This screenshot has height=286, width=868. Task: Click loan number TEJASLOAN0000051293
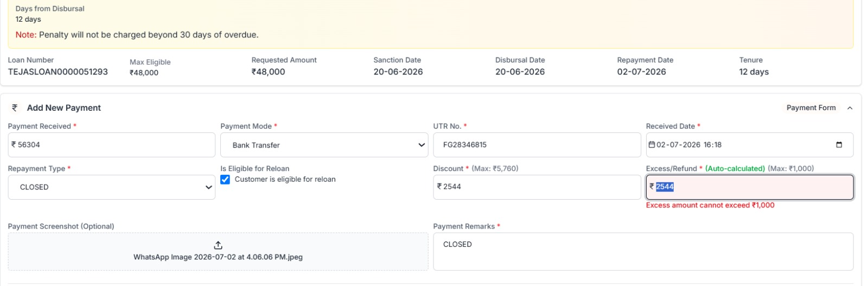[x=58, y=72]
